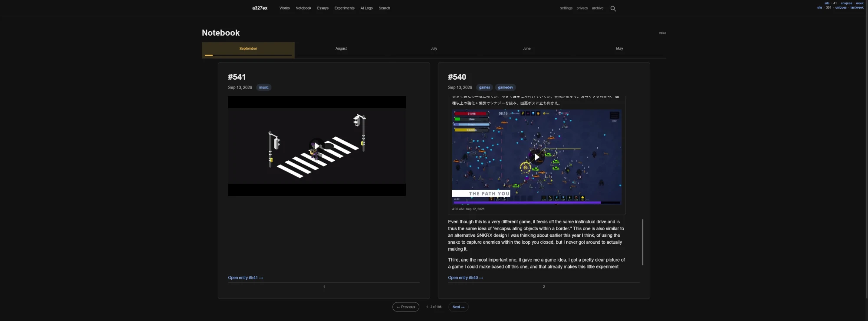Open AI Logs in navigation

point(366,8)
